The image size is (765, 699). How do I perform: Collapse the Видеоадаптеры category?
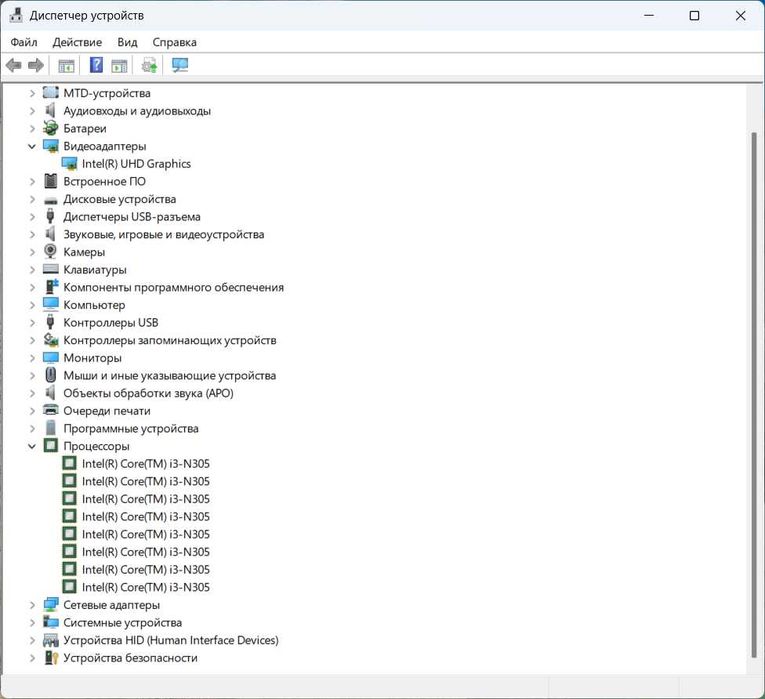coord(32,146)
